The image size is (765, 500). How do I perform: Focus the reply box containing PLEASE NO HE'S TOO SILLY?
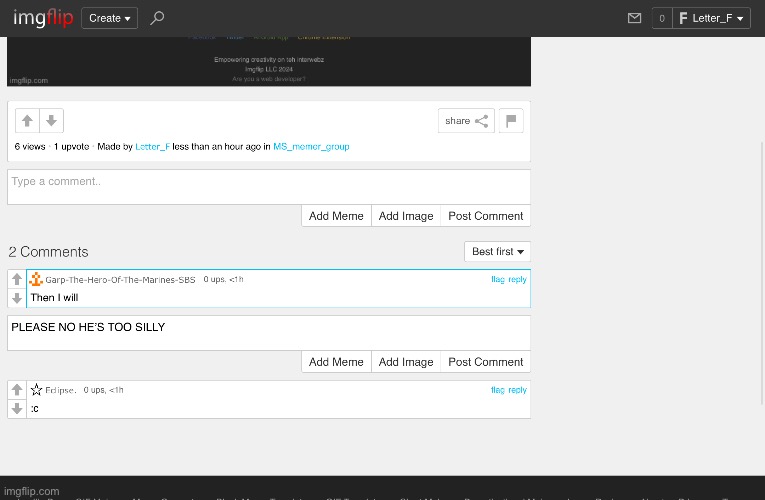[269, 333]
